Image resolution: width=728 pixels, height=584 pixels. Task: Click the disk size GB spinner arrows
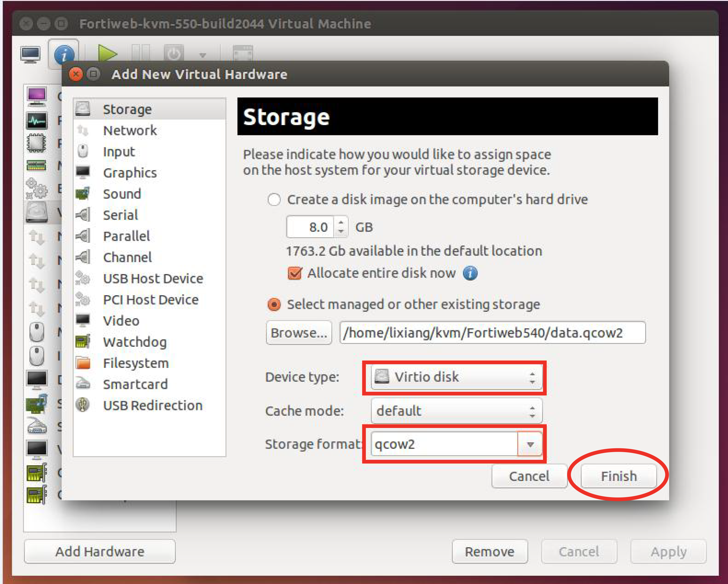click(x=341, y=227)
